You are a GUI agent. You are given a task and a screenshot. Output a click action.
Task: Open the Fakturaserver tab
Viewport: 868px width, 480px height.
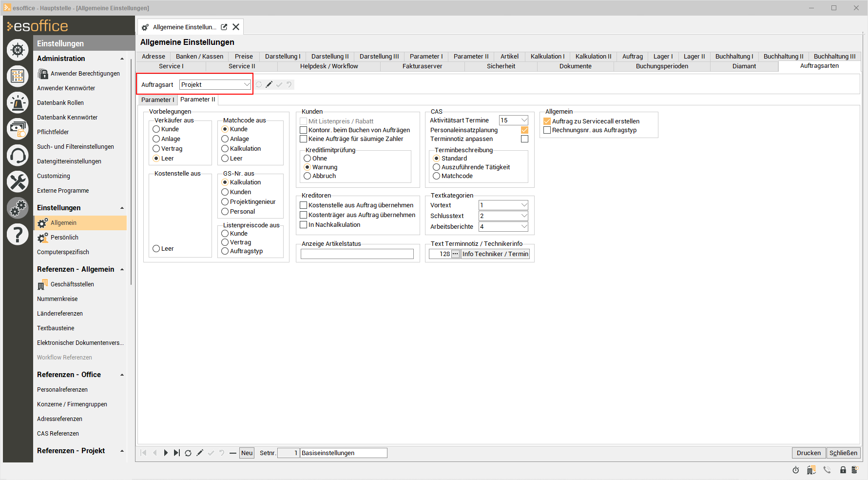pos(422,66)
